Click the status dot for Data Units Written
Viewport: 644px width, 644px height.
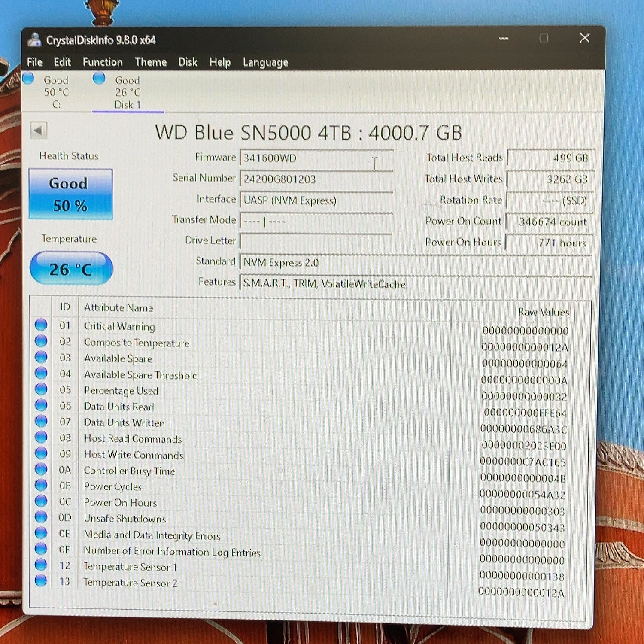coord(41,421)
